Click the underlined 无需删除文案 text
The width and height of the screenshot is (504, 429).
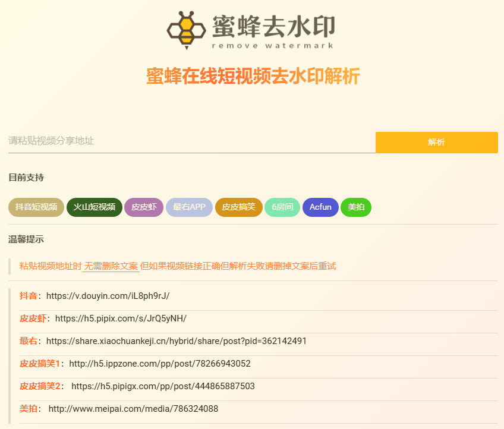(x=111, y=266)
